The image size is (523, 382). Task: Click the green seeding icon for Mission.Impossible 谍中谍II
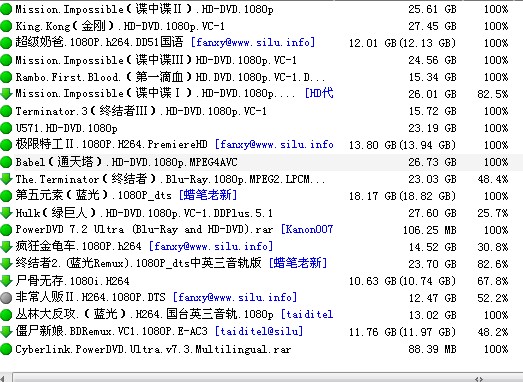[x=6, y=9]
